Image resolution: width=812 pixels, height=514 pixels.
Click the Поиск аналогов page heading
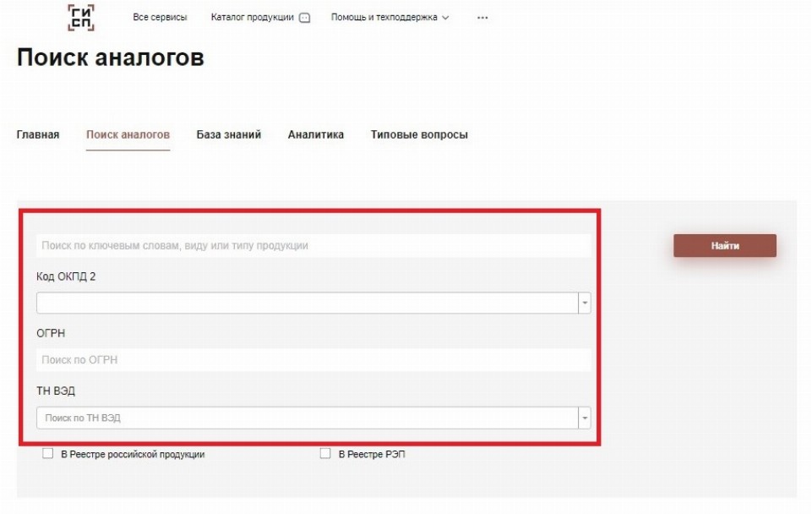tap(110, 58)
